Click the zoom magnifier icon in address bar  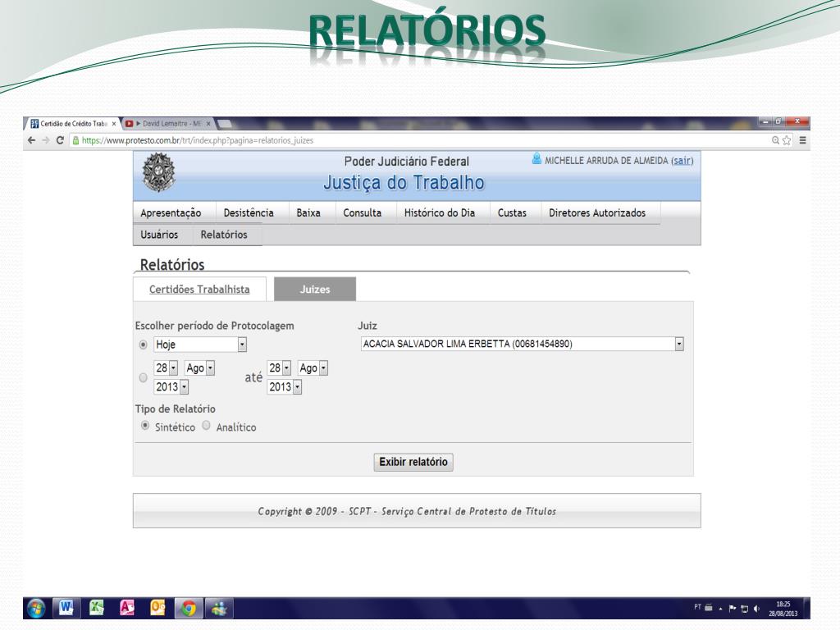(775, 140)
